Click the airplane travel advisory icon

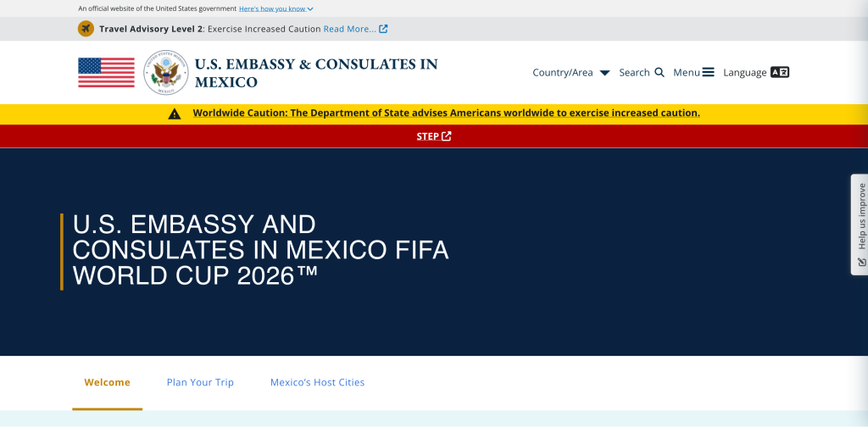(86, 29)
